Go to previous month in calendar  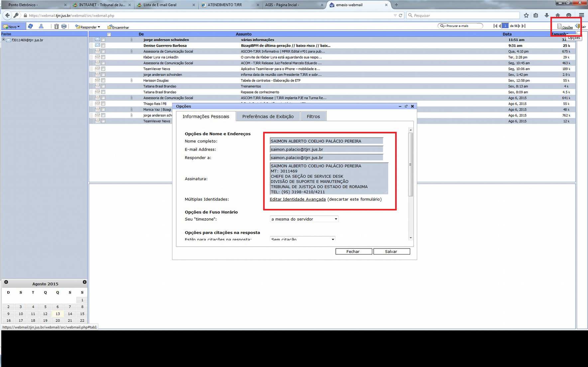(x=6, y=282)
